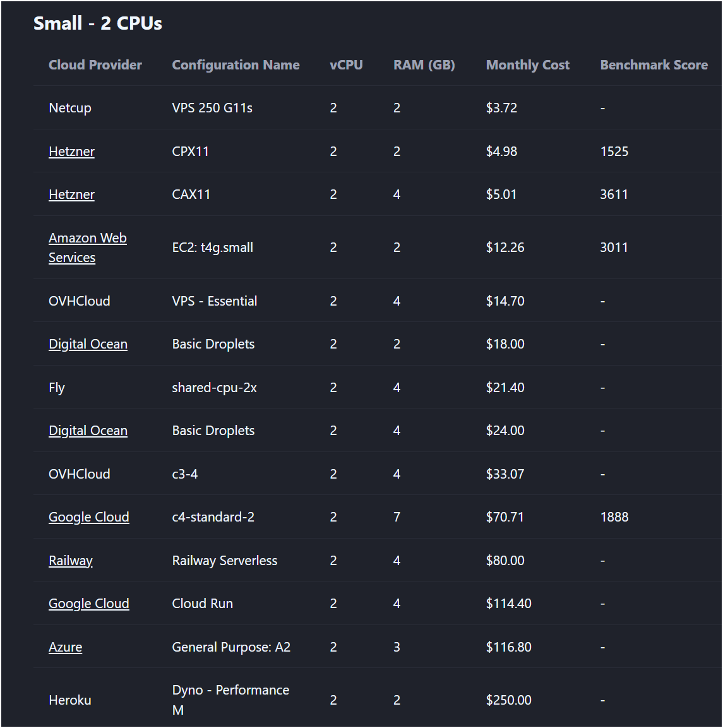This screenshot has width=723, height=728.
Task: Open the Digital Ocean link for $24.00 droplet
Action: [x=88, y=431]
